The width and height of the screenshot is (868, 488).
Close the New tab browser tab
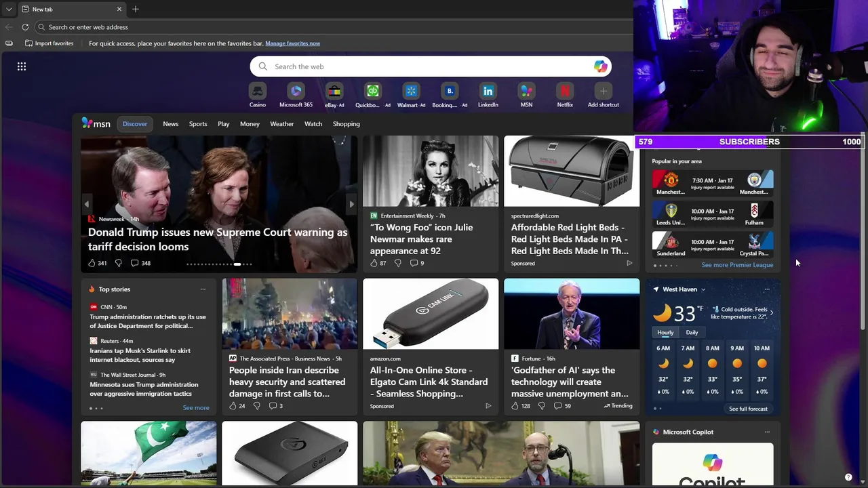[119, 9]
